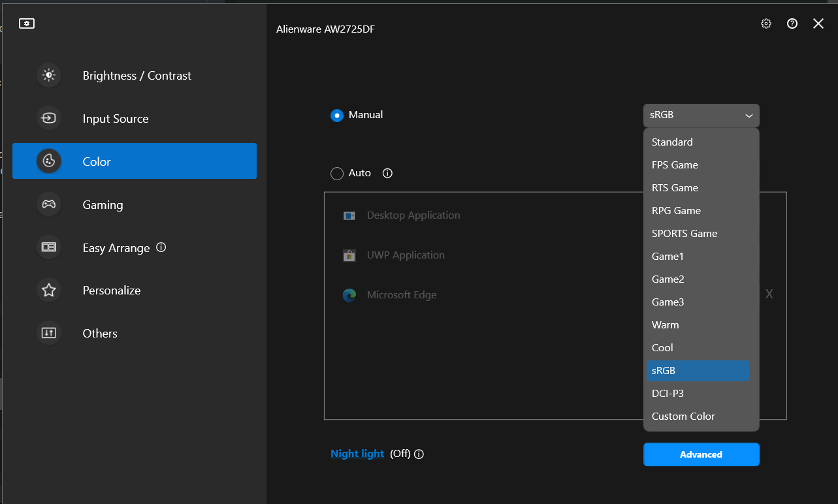Click the Alienware AW2725DF monitor title
The image size is (838, 504).
coord(326,29)
